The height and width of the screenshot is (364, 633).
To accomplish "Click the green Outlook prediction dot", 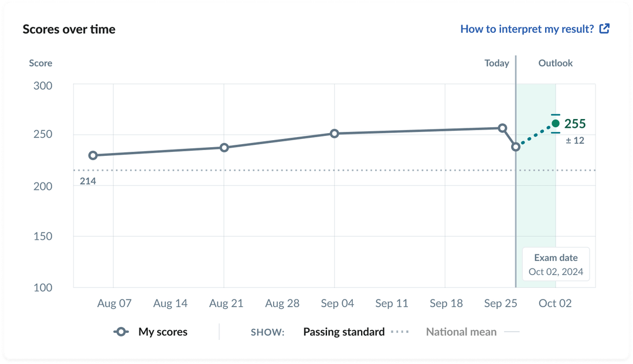I will click(x=554, y=123).
